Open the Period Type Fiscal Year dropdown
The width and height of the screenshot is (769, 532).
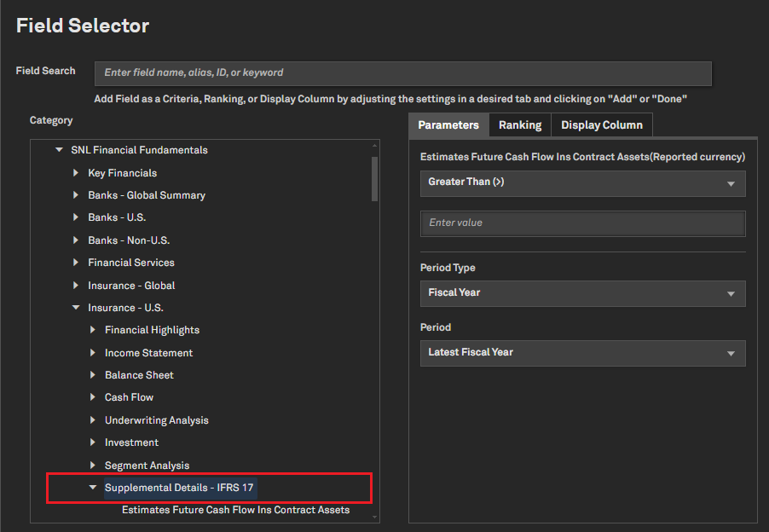pos(582,293)
